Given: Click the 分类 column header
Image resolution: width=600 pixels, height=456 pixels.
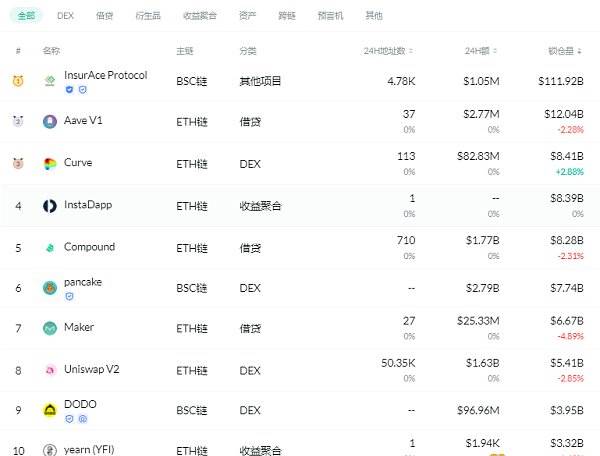Looking at the screenshot, I should pos(248,51).
